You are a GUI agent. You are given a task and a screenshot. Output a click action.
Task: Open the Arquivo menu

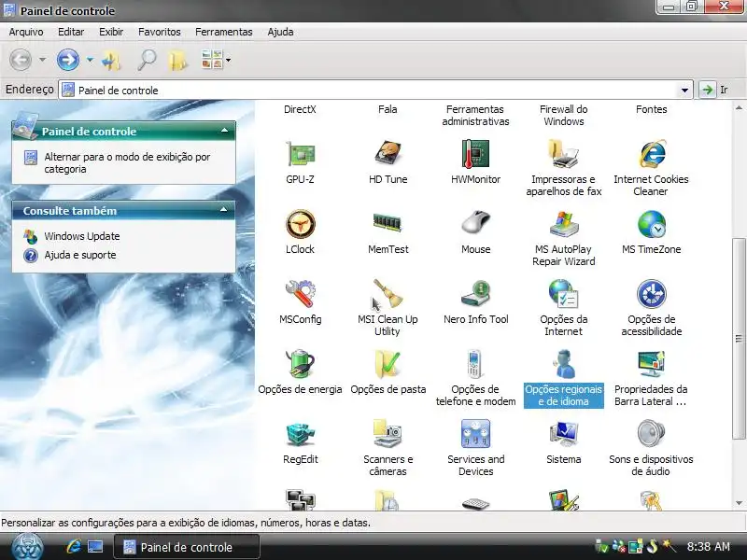26,32
